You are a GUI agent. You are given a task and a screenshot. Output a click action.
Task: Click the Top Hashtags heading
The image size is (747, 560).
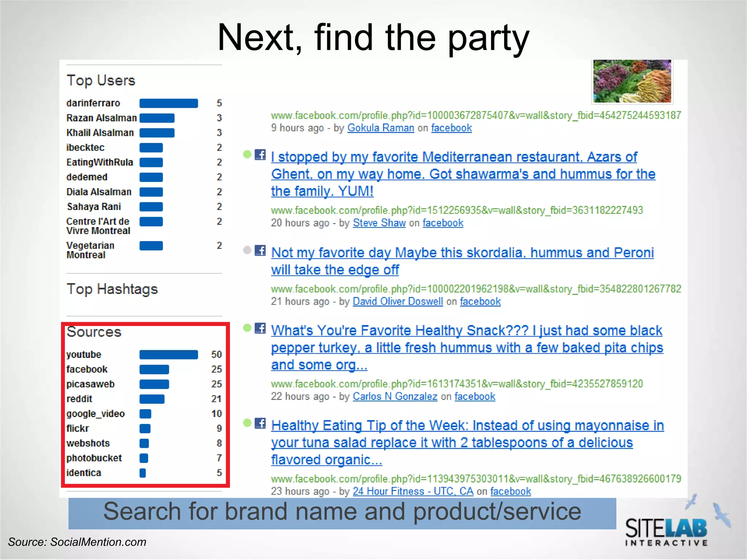[112, 289]
